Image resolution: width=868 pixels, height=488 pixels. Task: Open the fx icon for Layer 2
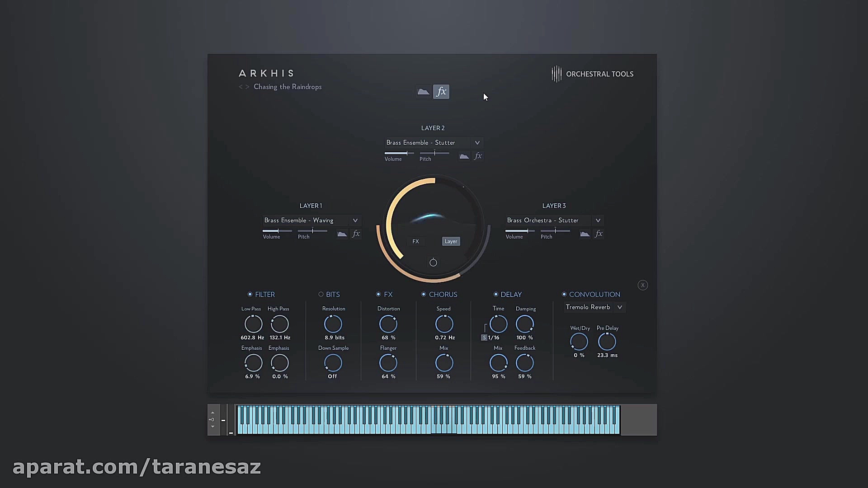[x=478, y=156]
